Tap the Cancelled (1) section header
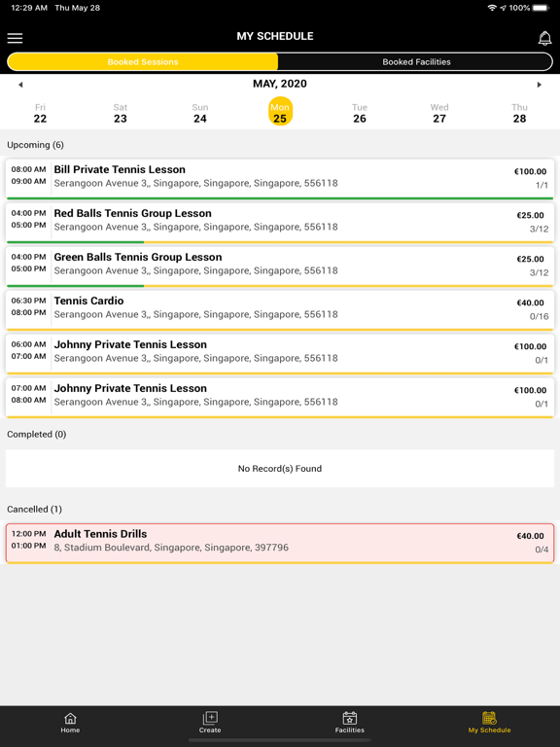Viewport: 560px width, 747px height. 34,510
